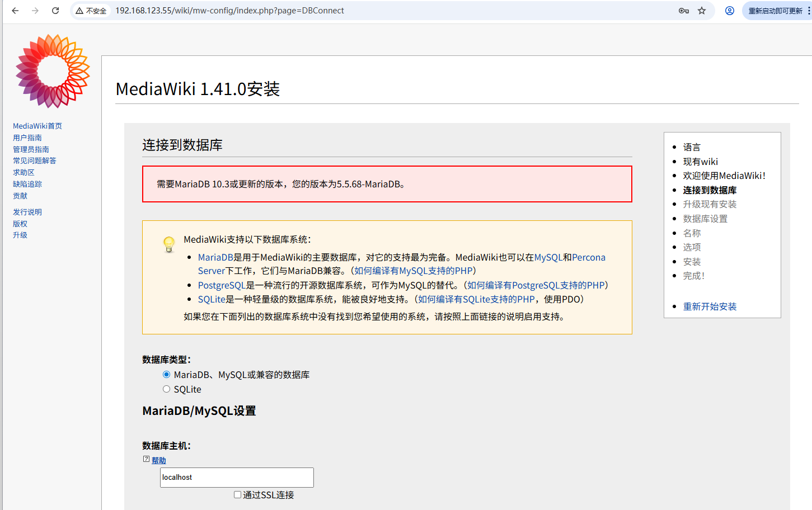Open the 版权 sidebar link

(20, 224)
